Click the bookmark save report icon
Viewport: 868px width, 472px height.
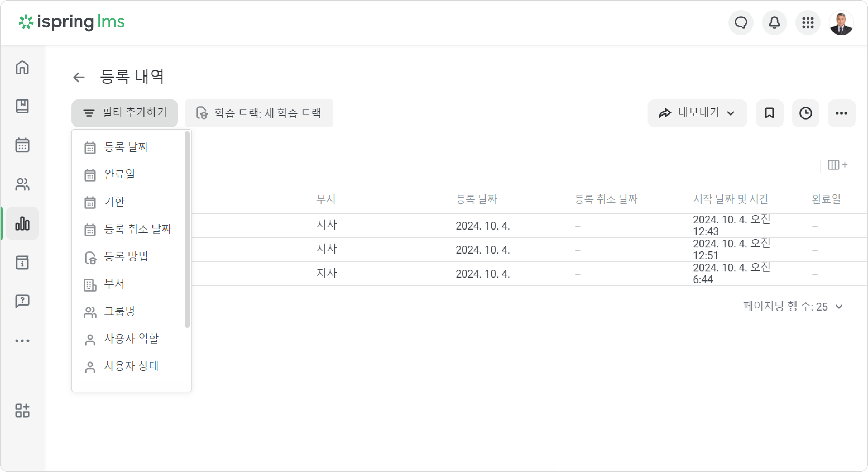coord(769,113)
